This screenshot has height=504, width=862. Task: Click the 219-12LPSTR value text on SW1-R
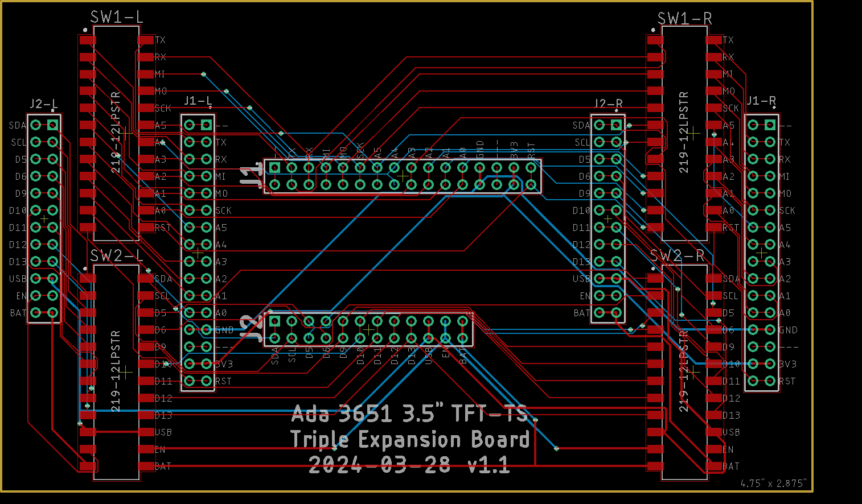(x=684, y=132)
